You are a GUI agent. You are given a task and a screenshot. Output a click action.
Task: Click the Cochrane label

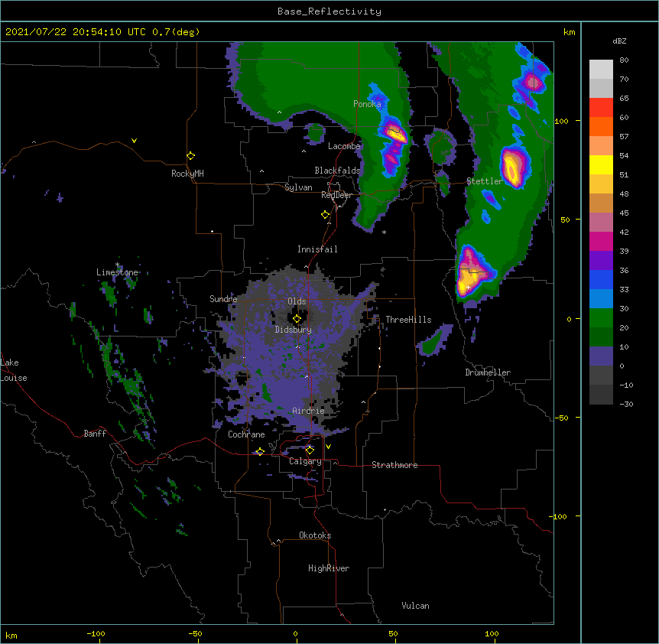pyautogui.click(x=246, y=434)
